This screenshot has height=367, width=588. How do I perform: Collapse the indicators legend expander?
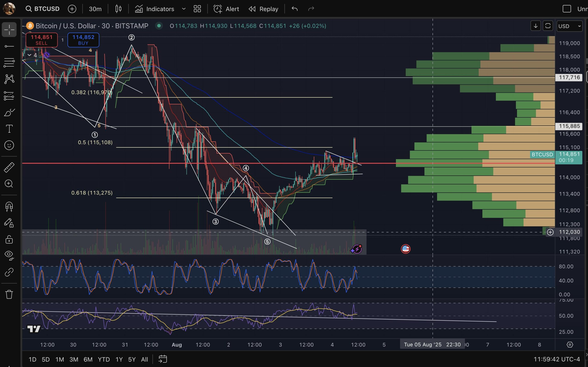[30, 55]
